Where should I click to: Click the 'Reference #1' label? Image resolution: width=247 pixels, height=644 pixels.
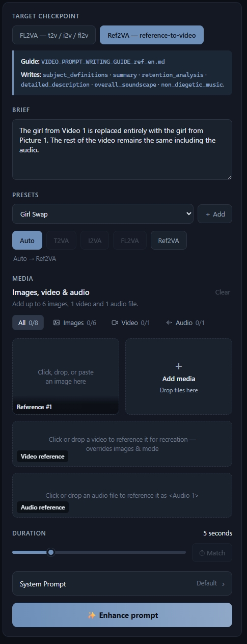[x=34, y=407]
